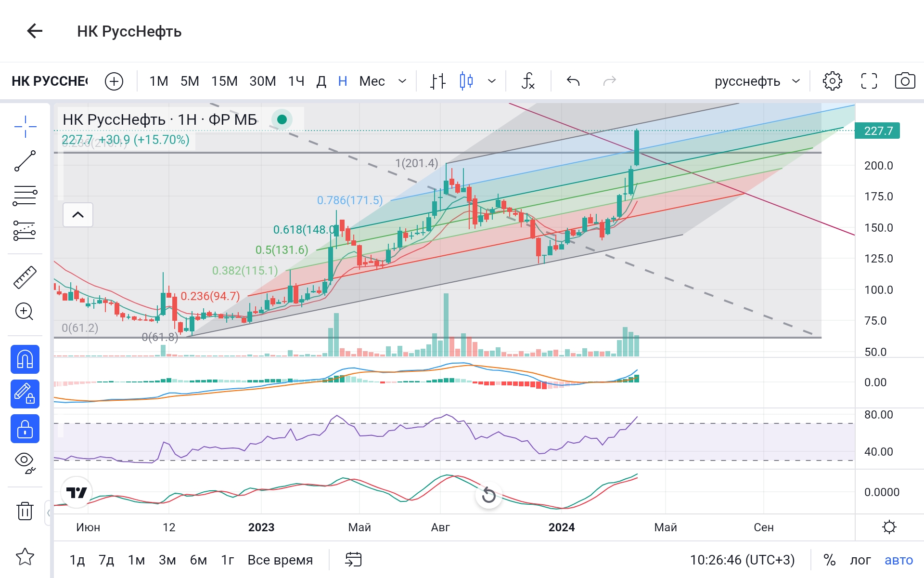
Task: Click the time 10:26:46 (UTC+3) timezone
Action: click(x=742, y=560)
